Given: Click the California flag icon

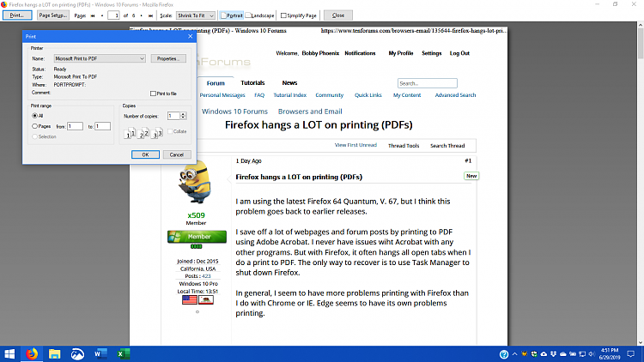Looking at the screenshot, I should 206,299.
